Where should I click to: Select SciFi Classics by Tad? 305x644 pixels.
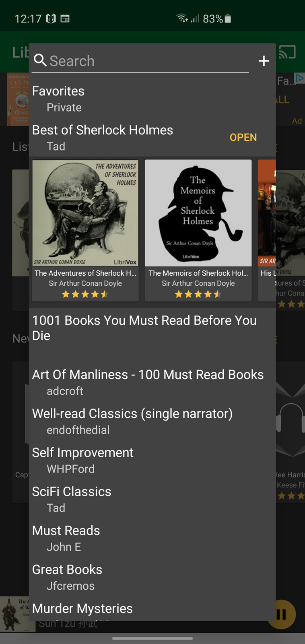click(152, 500)
